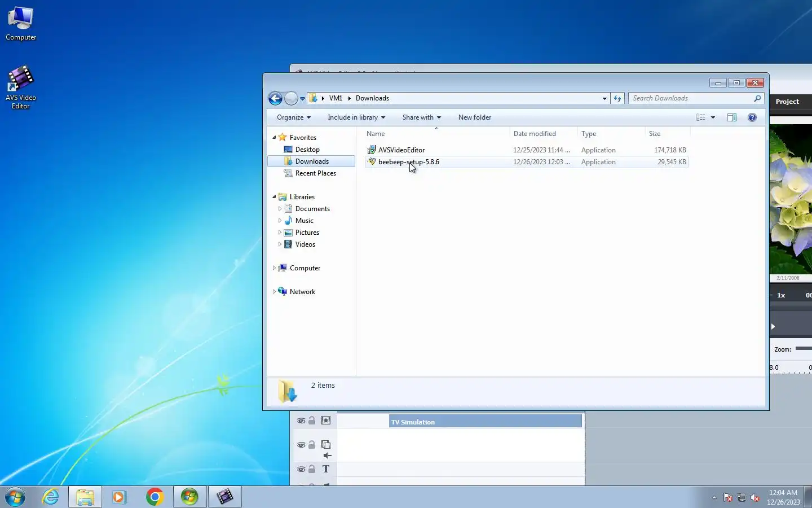Click the muted volume tray icon

click(755, 497)
